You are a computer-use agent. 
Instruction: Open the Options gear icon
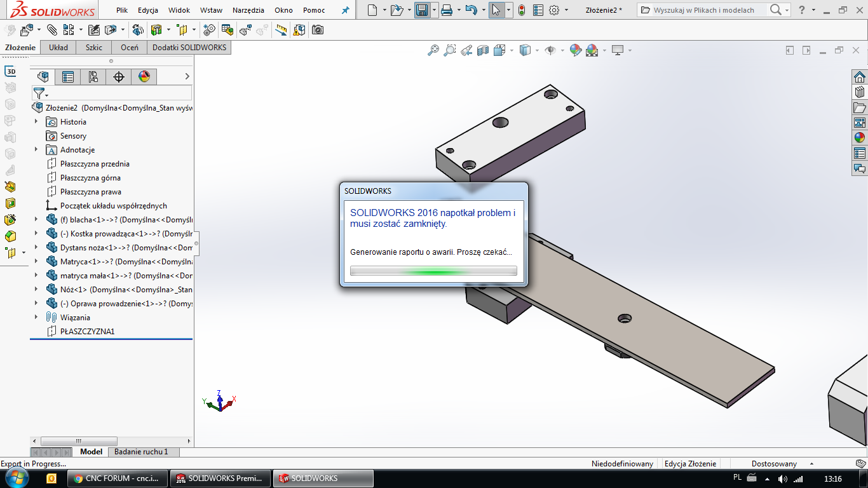[x=554, y=10]
